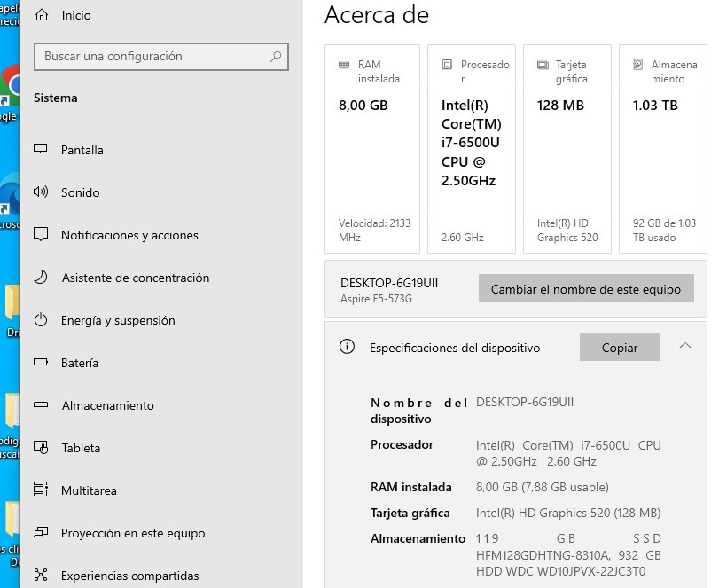The image size is (719, 588).
Task: Click the Asistente de concentración moon icon
Action: pos(41,278)
